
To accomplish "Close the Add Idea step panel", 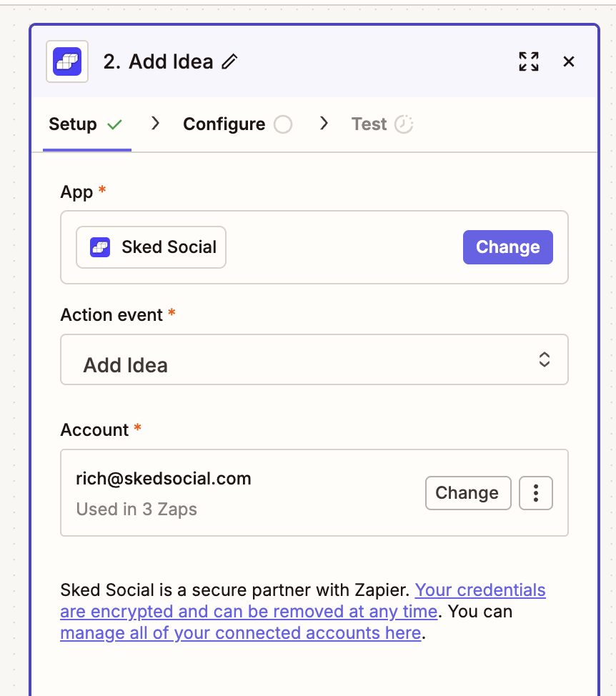I will tap(569, 61).
